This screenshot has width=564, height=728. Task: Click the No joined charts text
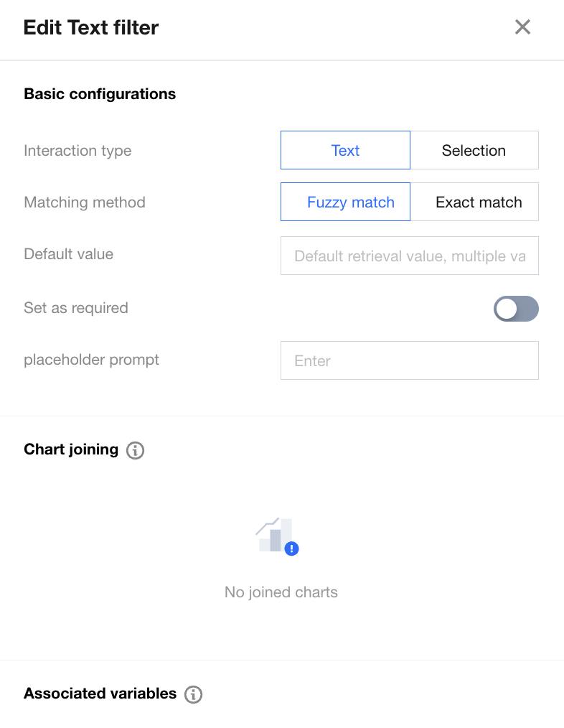coord(281,592)
